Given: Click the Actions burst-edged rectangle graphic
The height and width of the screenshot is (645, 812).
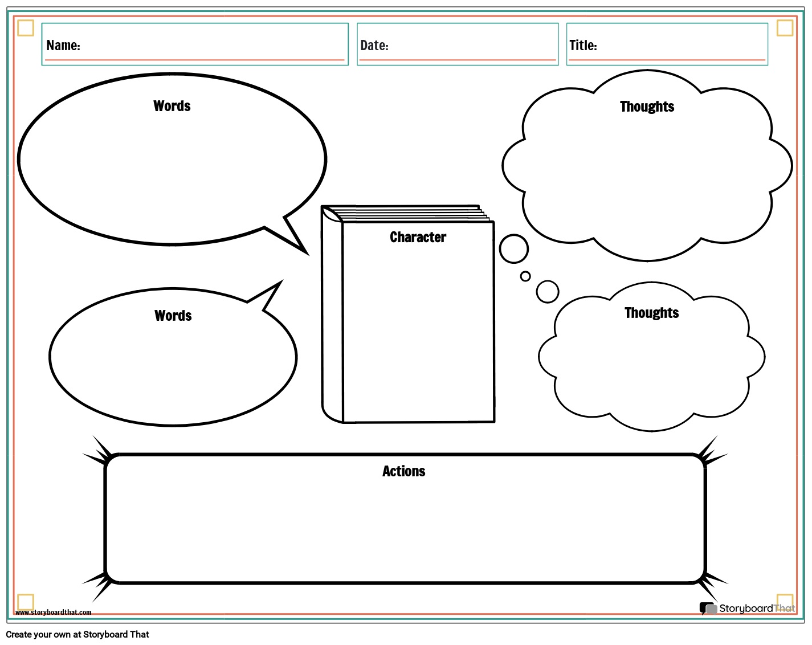Looking at the screenshot, I should (x=405, y=519).
